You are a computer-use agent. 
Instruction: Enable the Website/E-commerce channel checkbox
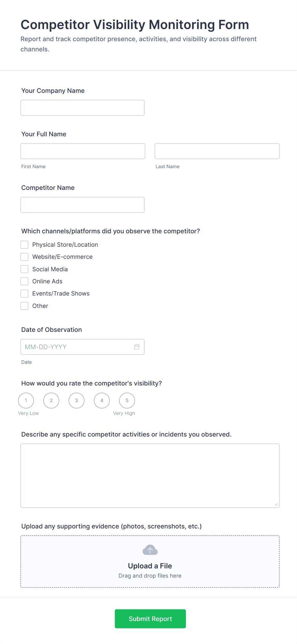point(24,257)
